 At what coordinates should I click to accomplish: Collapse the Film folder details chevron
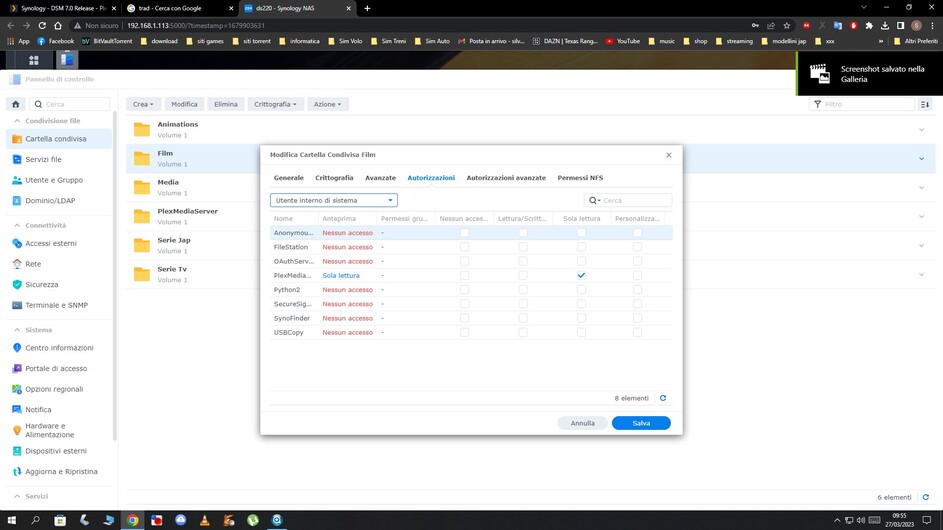pos(921,159)
